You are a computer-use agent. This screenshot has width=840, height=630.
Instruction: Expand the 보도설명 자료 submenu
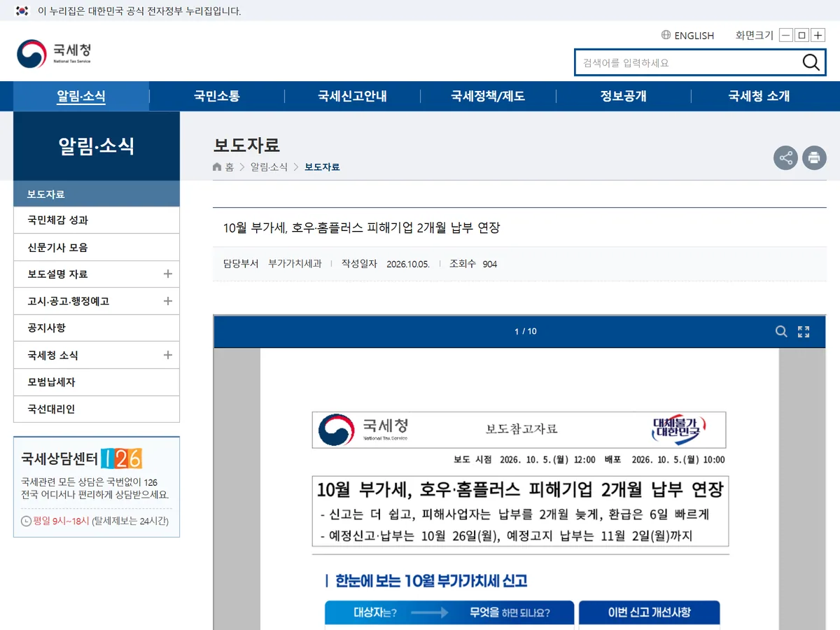pyautogui.click(x=167, y=274)
